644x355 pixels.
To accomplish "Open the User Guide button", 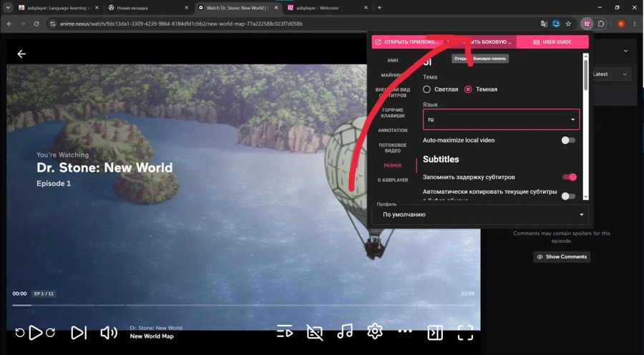I will 552,42.
